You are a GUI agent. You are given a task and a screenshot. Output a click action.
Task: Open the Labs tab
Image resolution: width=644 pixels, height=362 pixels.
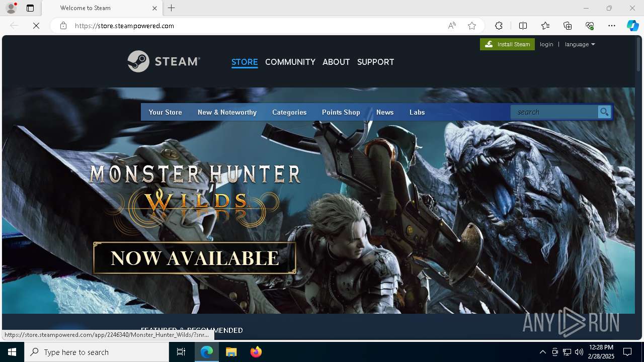(417, 112)
